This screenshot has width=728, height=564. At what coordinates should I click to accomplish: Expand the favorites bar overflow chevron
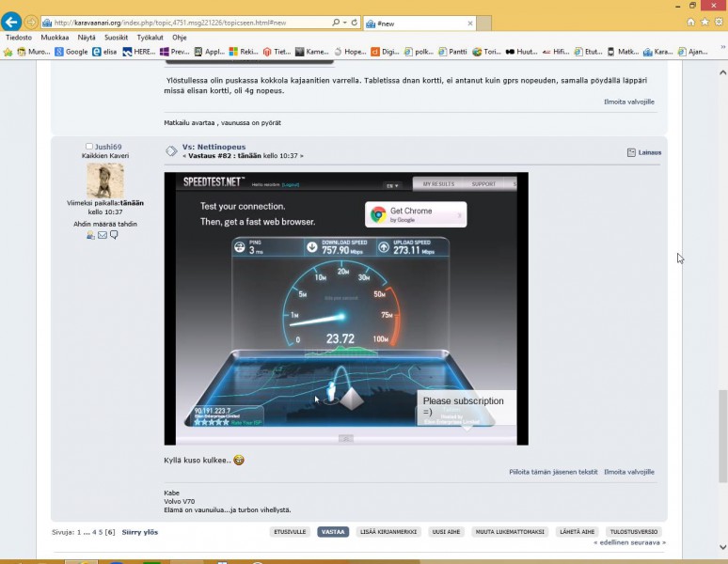[x=720, y=52]
